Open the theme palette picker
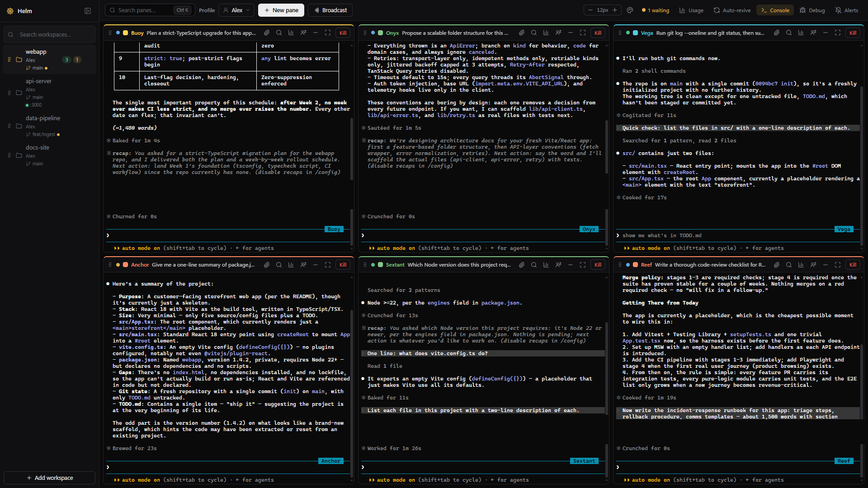The width and height of the screenshot is (868, 488). (630, 10)
